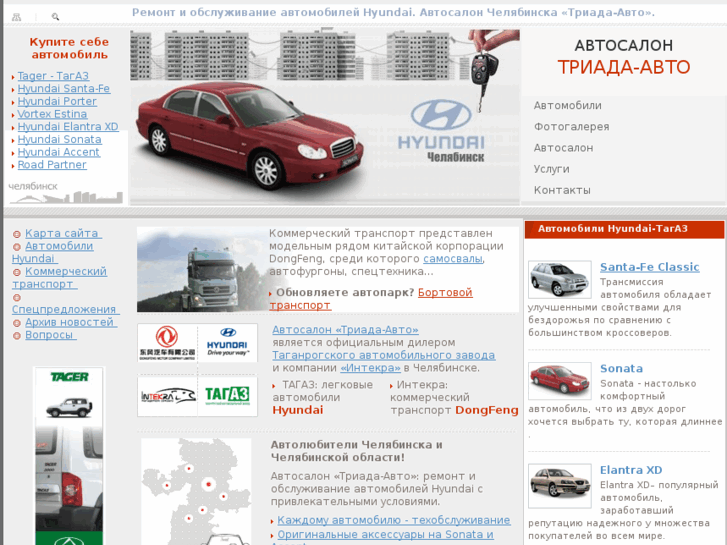Go to Карта сайта
The height and width of the screenshot is (545, 727).
[63, 233]
